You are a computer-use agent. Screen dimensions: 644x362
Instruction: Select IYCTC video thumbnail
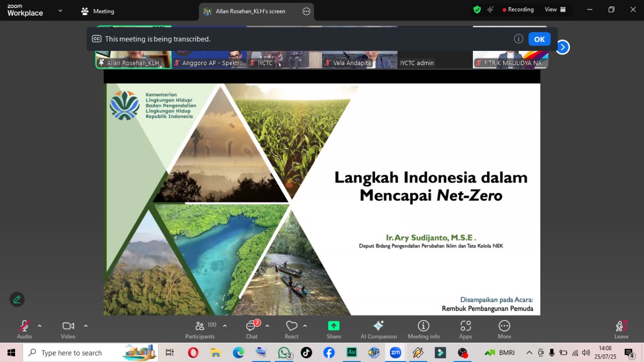pos(284,59)
